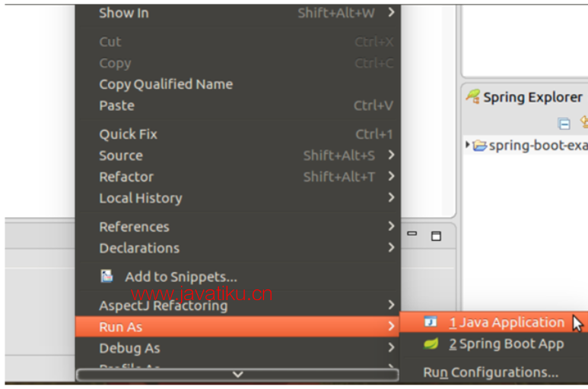Open the Local History submenu
The width and height of the screenshot is (588, 389).
tap(238, 198)
